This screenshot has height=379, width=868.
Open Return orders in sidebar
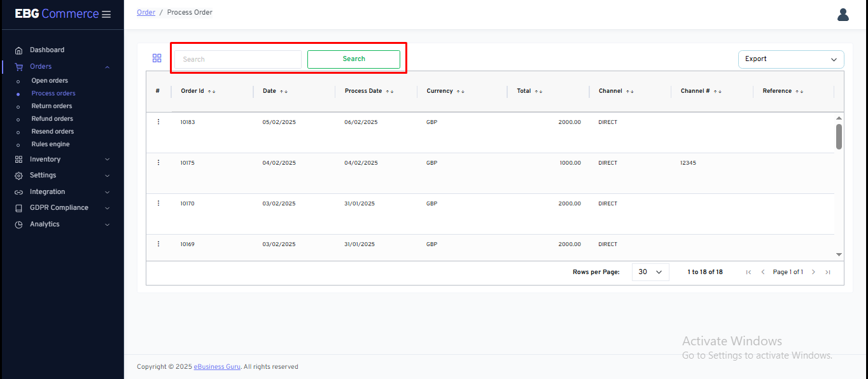52,106
